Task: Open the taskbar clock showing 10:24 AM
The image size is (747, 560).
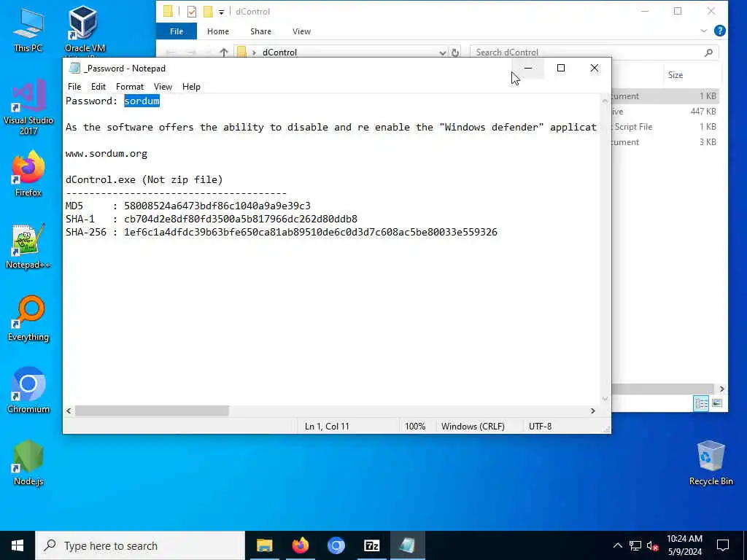Action: coord(684,545)
